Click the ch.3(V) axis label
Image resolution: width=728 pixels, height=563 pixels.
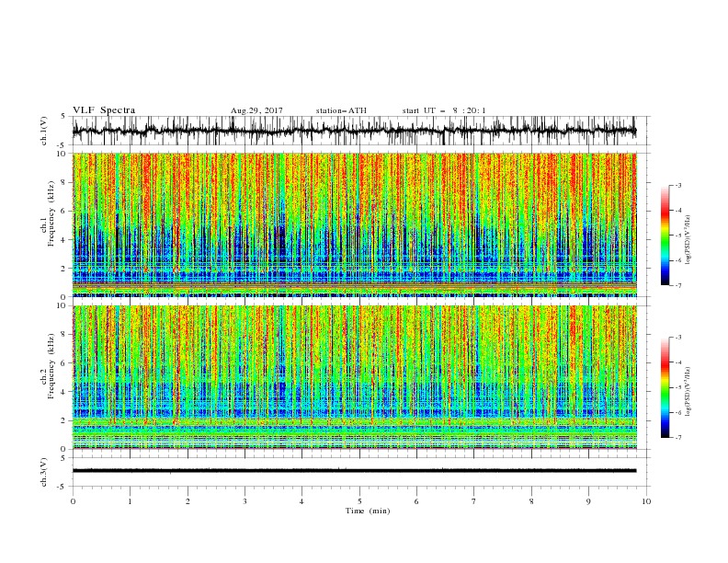[x=44, y=472]
